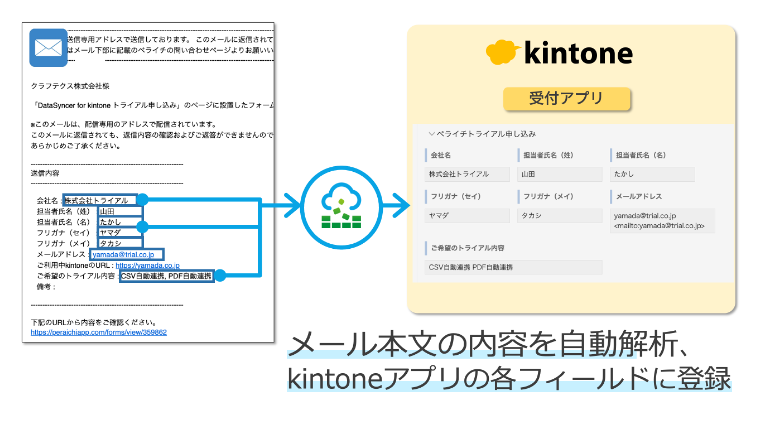Click the email line あらかじめご了承ください。

click(76, 146)
